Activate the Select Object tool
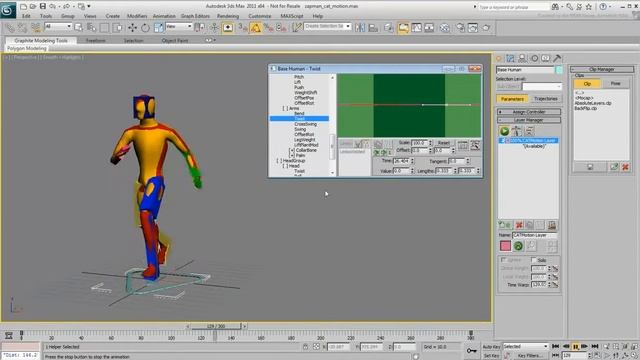This screenshot has width=640, height=360. [78, 28]
